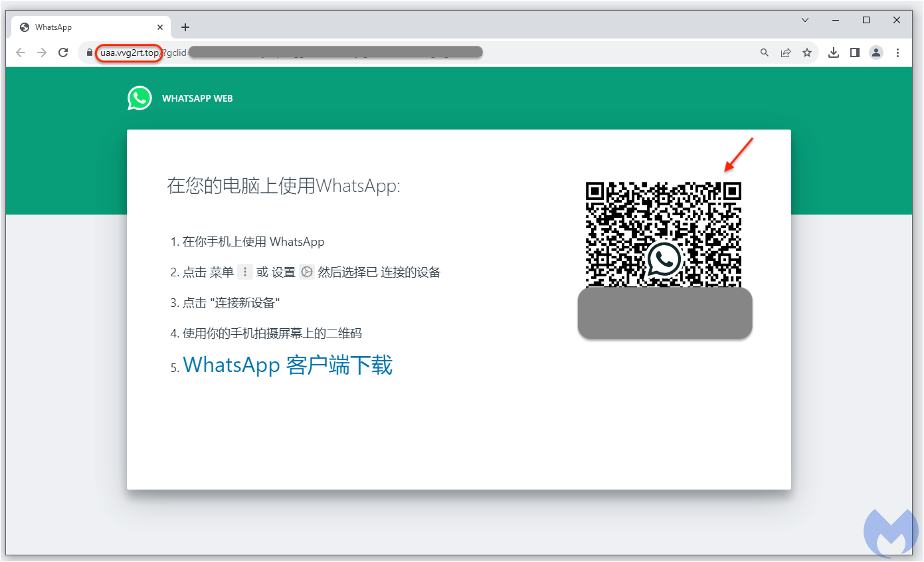Screen dimensions: 924x562
Task: Click step 4 text 使用你的手机拍摄屏幕上的二维码
Action: [x=272, y=333]
